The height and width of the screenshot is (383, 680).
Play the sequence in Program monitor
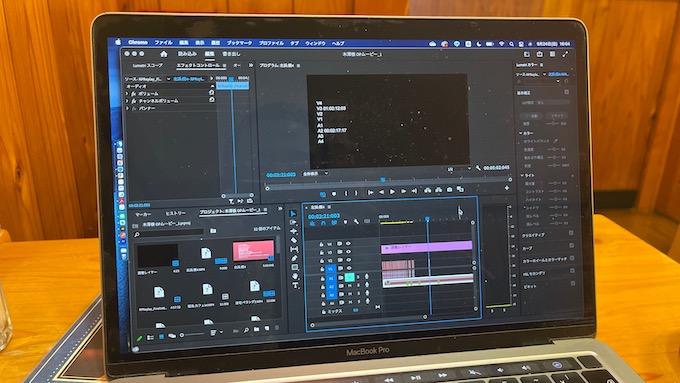coord(392,191)
